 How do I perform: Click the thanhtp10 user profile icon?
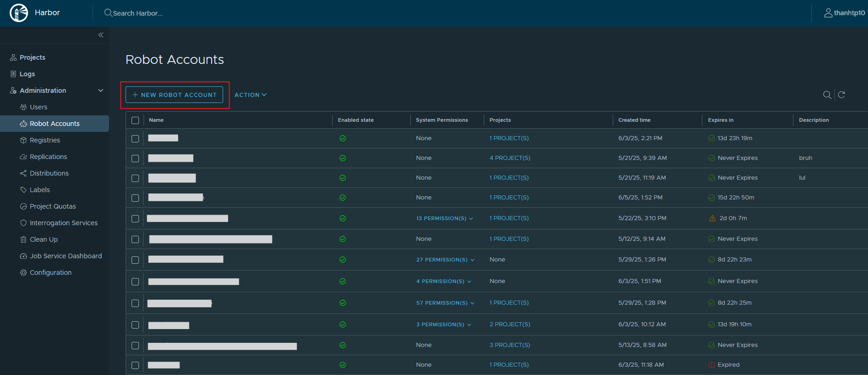(x=828, y=13)
